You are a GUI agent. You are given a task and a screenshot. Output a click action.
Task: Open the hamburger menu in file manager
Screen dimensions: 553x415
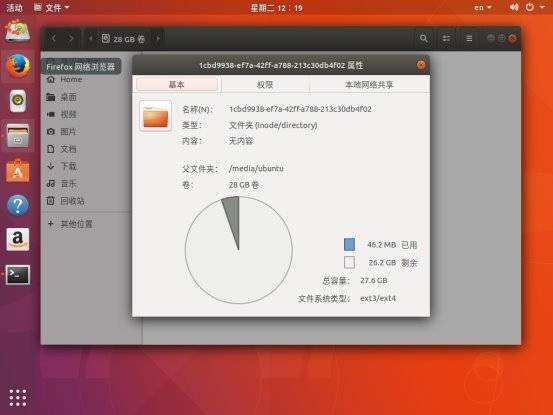pyautogui.click(x=469, y=38)
